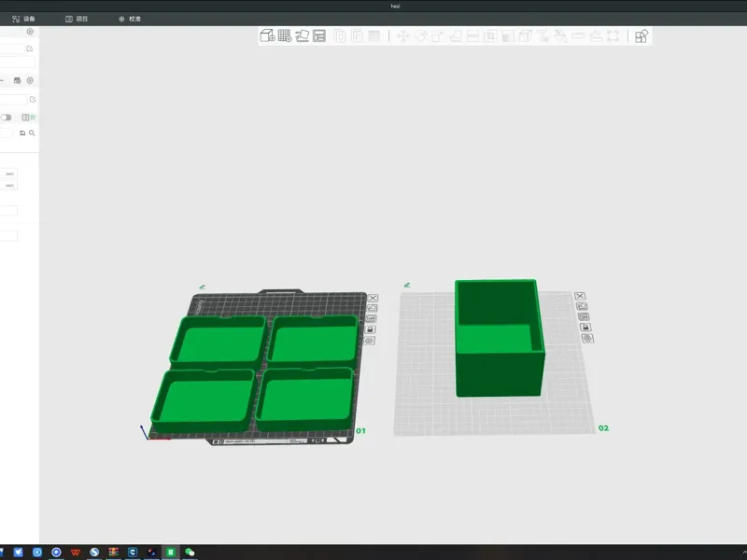
Task: Click the compare presets icon
Action: tap(25, 118)
